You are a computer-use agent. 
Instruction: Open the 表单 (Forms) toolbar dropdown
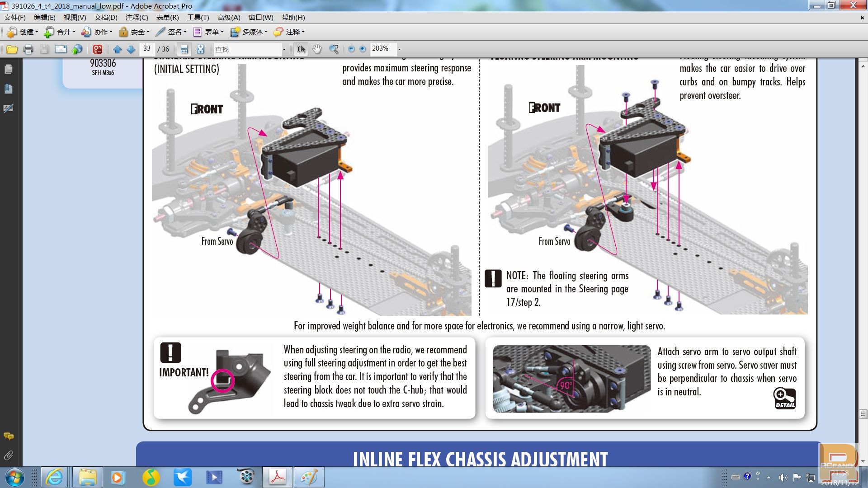(208, 32)
